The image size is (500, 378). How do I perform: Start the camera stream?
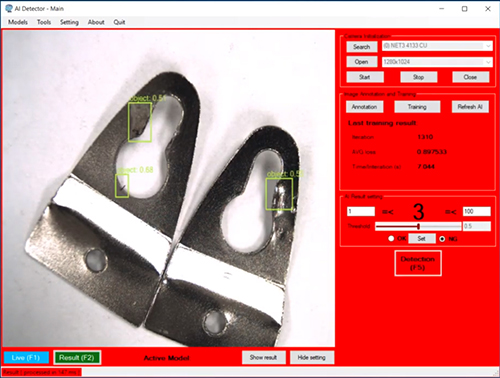(x=365, y=77)
